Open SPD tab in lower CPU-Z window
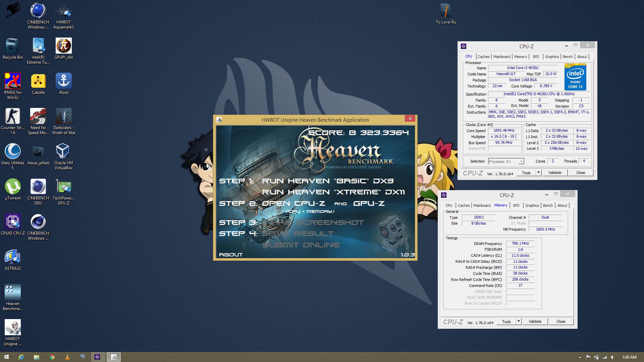Screen dimensions: 644x362 coord(516,205)
